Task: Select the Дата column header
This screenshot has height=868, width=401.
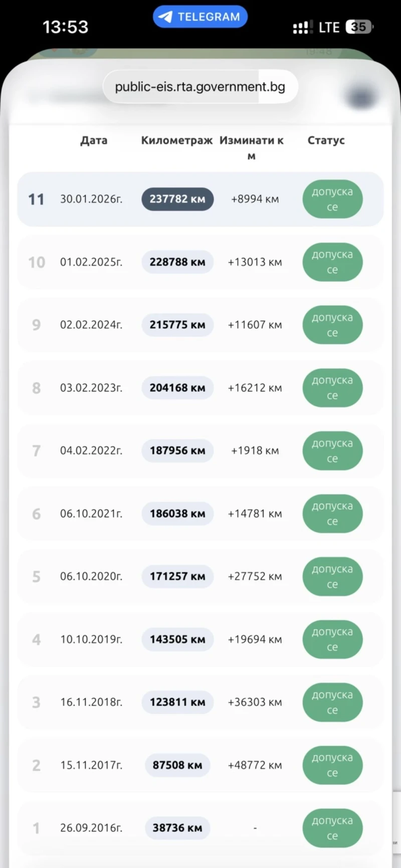Action: (x=94, y=140)
